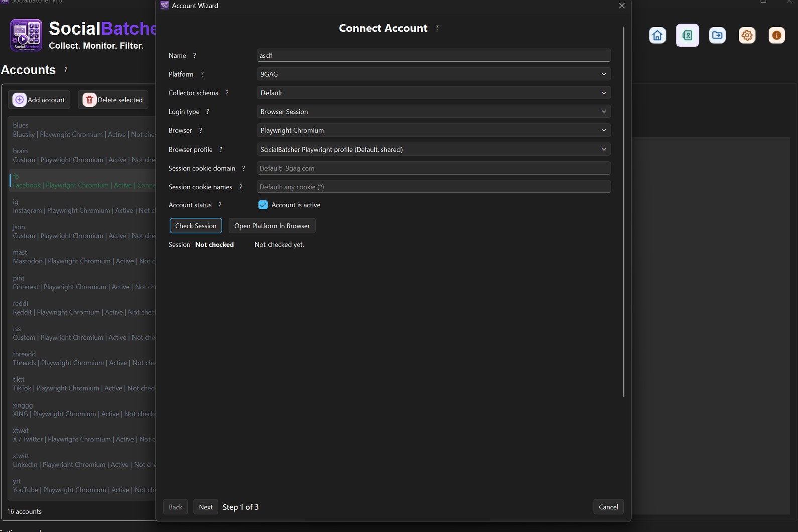Screen dimensions: 798x532
Task: Click help icon next to Accounts heading
Action: pos(66,70)
